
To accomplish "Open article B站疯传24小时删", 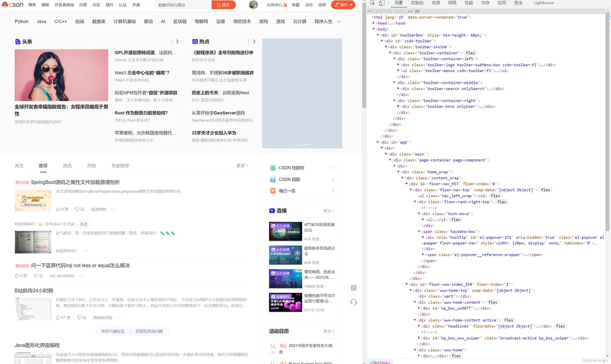I will [34, 291].
